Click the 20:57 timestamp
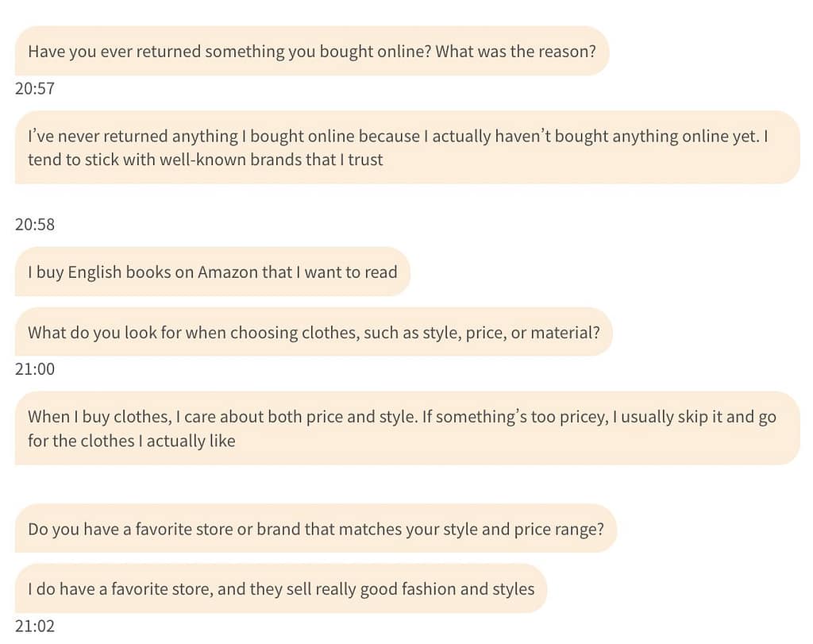The height and width of the screenshot is (644, 813). (x=35, y=88)
